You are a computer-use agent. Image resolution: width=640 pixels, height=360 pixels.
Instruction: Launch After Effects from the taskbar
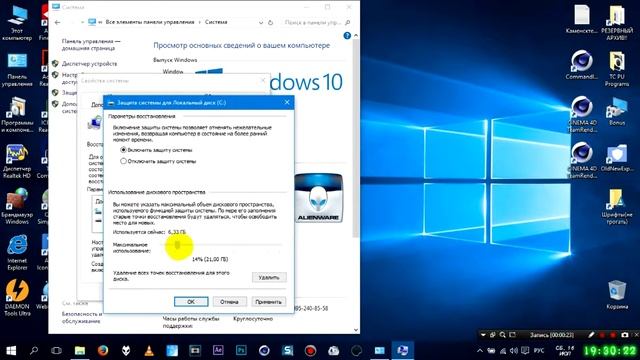(x=218, y=351)
